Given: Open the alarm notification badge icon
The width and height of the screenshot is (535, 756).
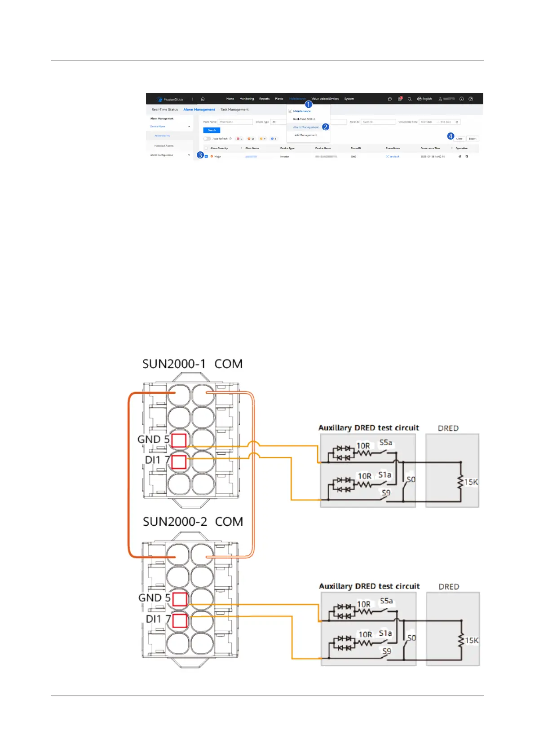Looking at the screenshot, I should [x=400, y=98].
